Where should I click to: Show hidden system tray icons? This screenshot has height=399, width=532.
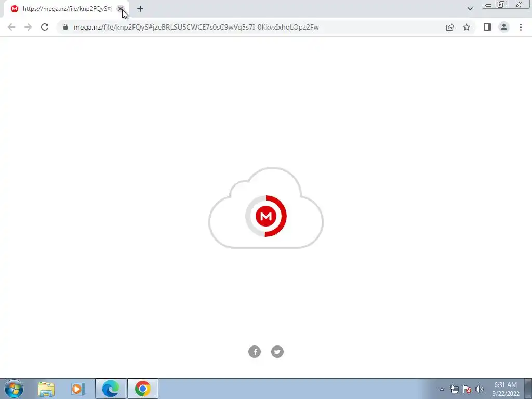(x=442, y=389)
